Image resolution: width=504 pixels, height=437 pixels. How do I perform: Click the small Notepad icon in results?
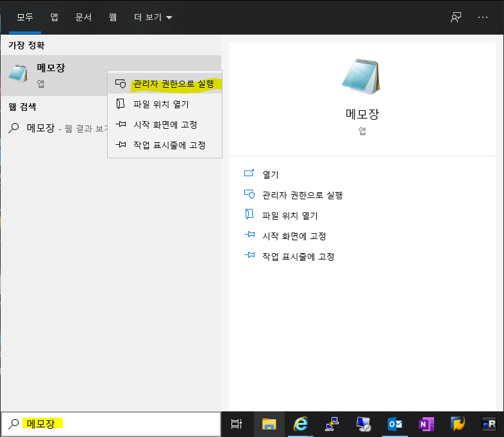point(18,74)
